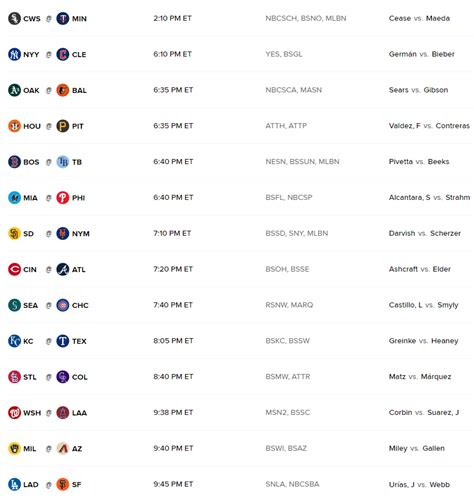Image resolution: width=474 pixels, height=500 pixels.
Task: Click pitcher Webb in LAD-SF game
Action: click(440, 484)
